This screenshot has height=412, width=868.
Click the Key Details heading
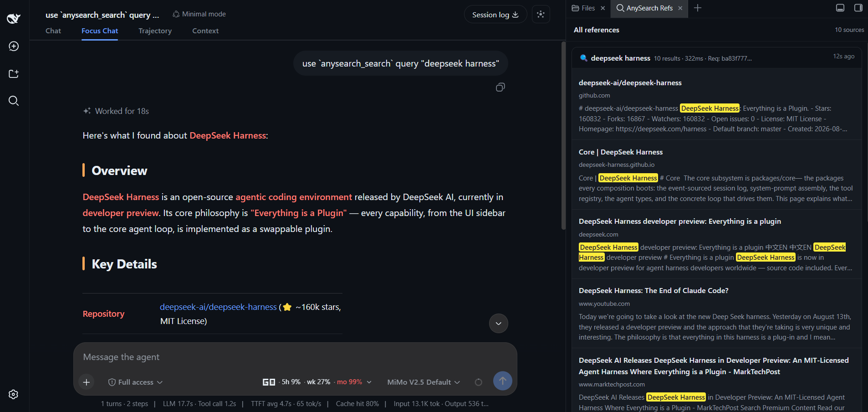[x=124, y=264]
